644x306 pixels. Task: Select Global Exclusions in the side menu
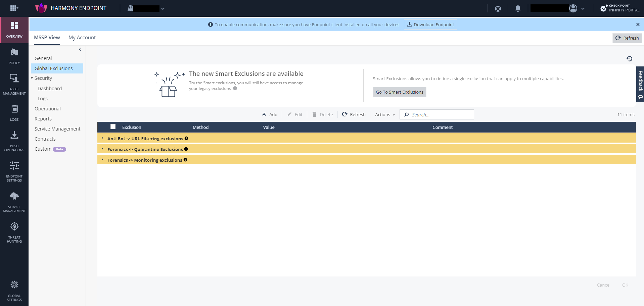tap(57, 68)
